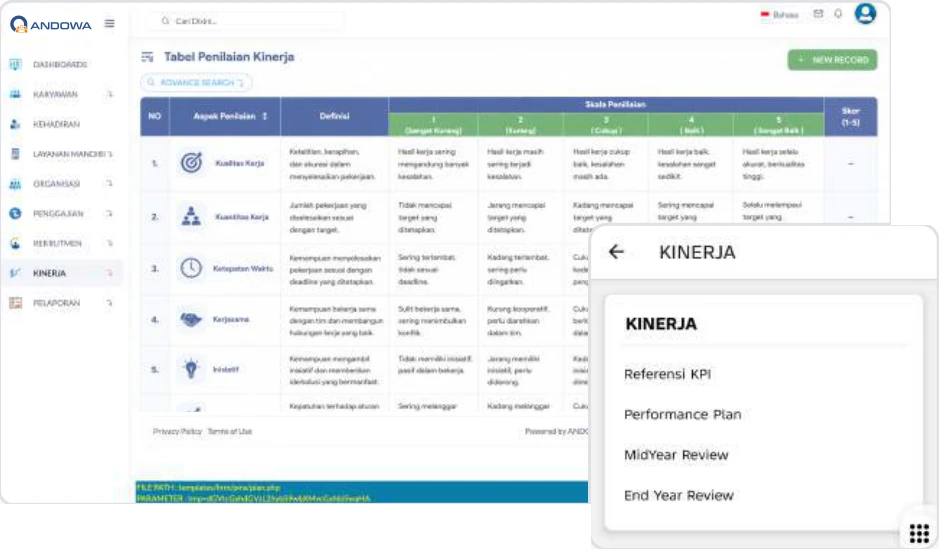Screen dimensions: 939x549
Task: Click the Rekrutmen icon
Action: 16,243
